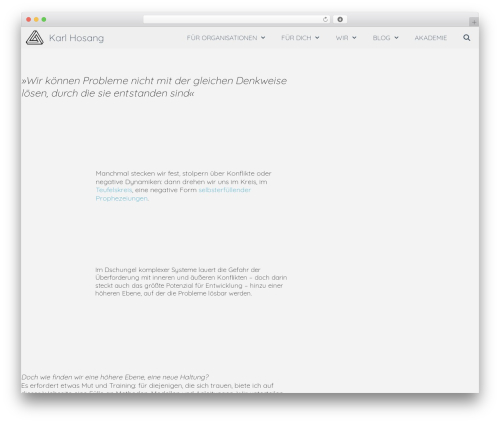Screen dimensions: 500x423
Task: Minimize the window with yellow button
Action: tap(36, 19)
